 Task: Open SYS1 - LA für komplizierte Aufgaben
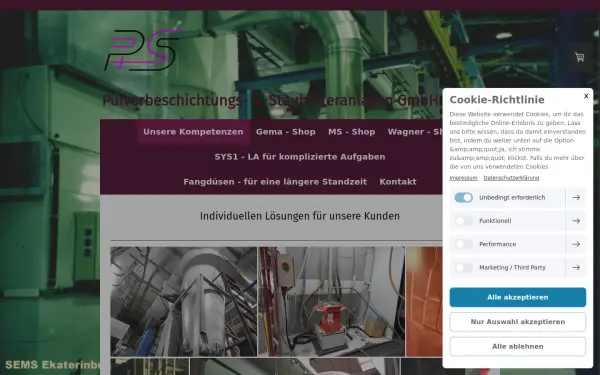(300, 157)
